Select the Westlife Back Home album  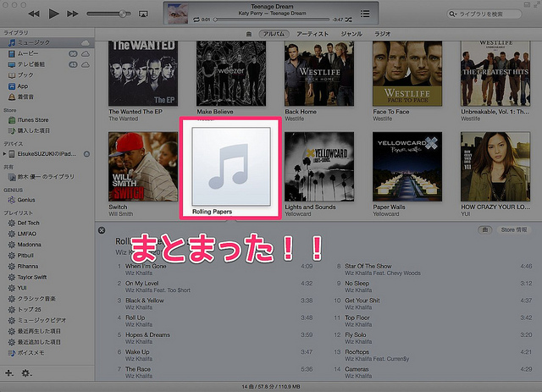pyautogui.click(x=319, y=74)
